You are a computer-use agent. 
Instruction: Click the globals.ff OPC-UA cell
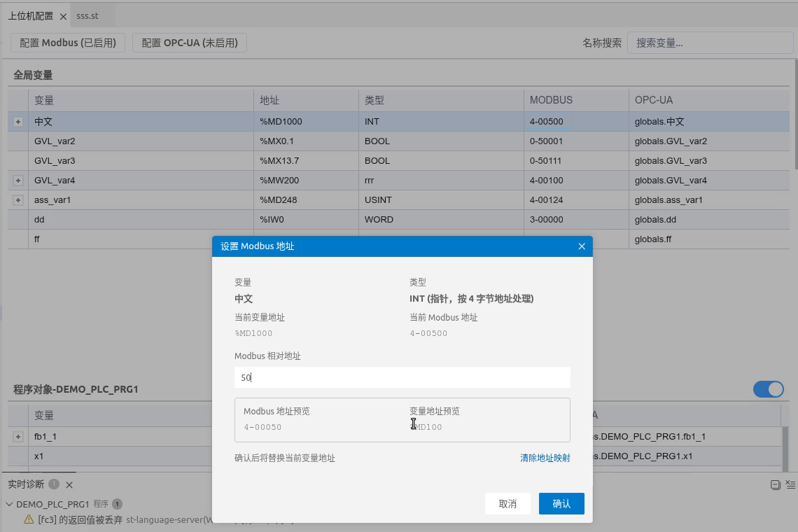click(709, 239)
